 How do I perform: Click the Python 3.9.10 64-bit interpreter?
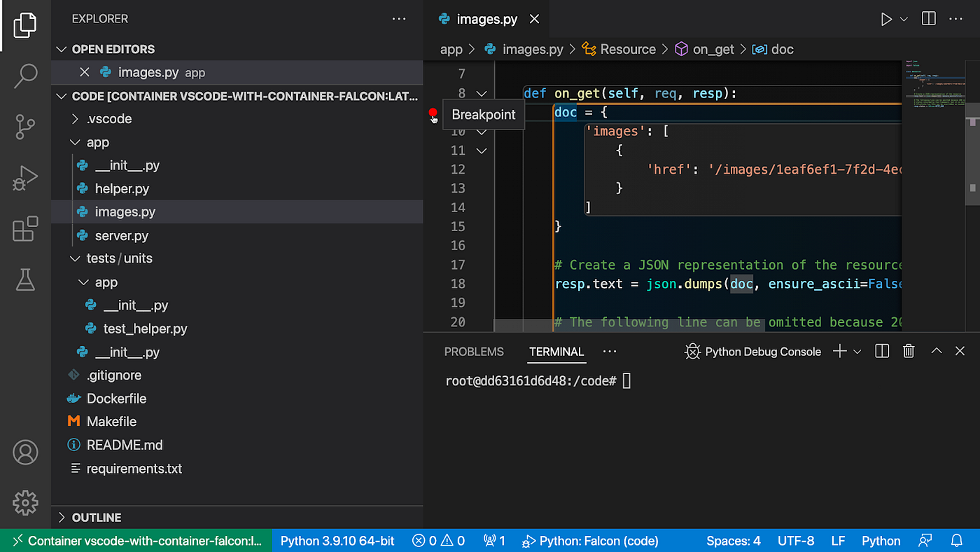coord(337,541)
